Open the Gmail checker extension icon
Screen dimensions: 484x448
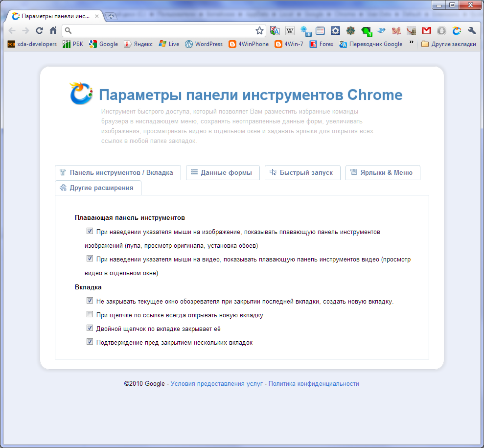click(x=426, y=30)
